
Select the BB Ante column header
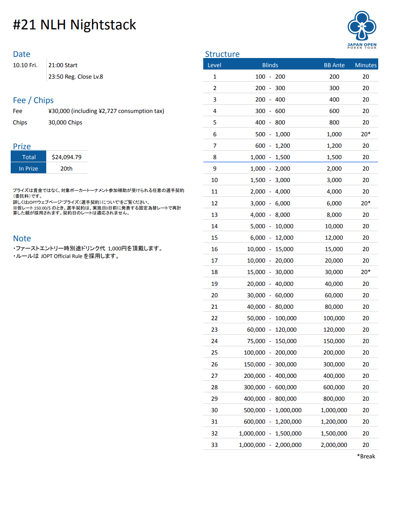tap(334, 65)
